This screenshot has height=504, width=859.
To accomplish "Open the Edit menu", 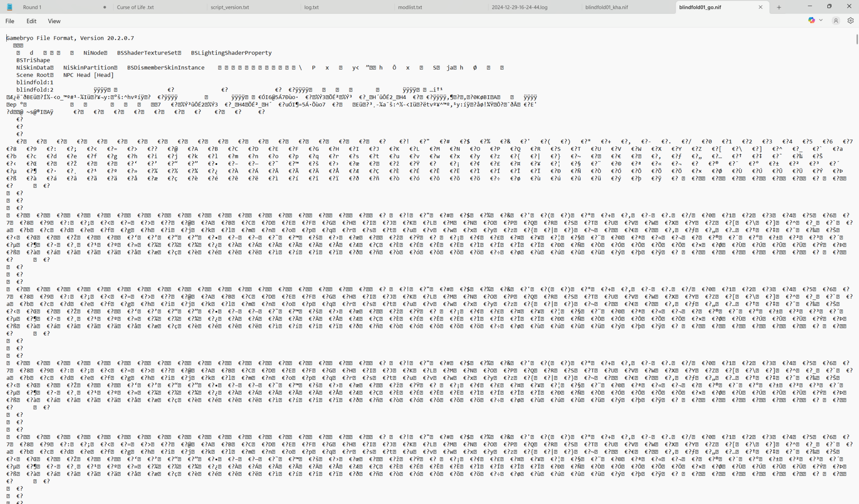I will click(x=31, y=21).
